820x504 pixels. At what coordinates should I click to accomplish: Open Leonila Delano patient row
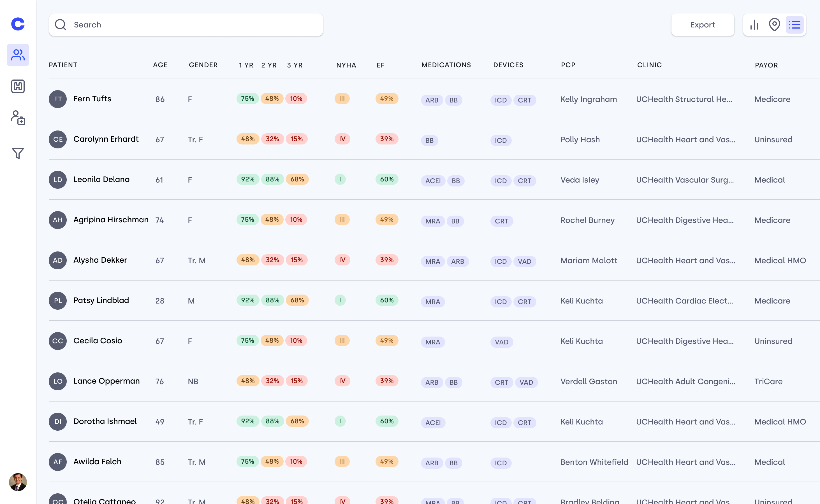click(101, 179)
